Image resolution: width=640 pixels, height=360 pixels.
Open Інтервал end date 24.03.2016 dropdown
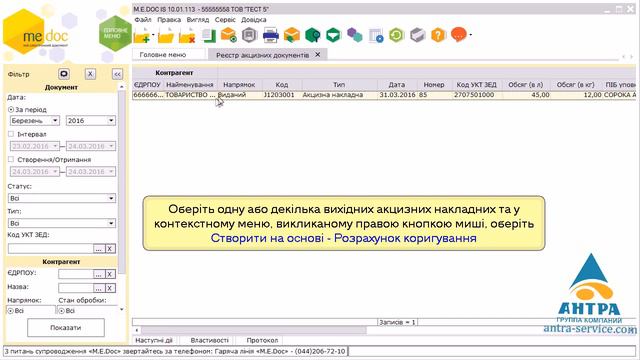pos(111,146)
